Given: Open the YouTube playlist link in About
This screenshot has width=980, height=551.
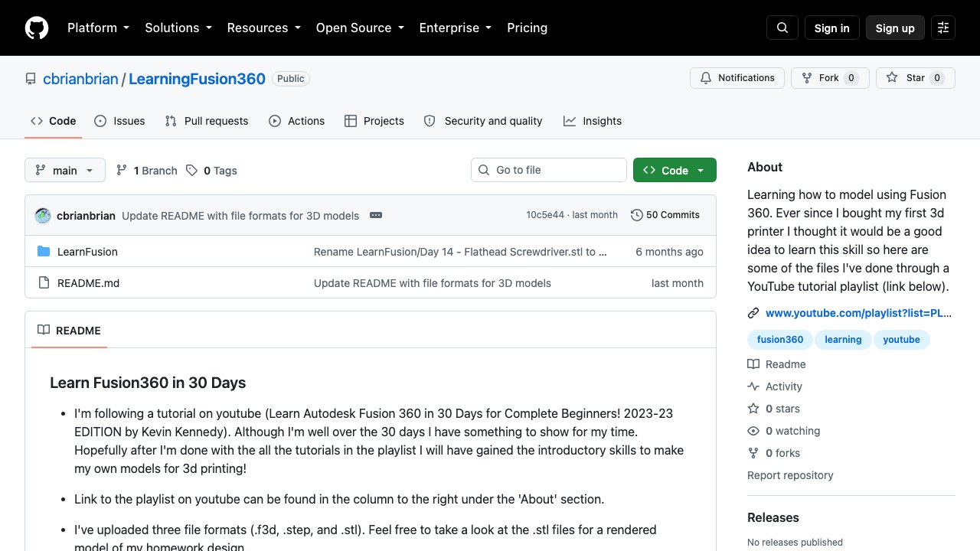Looking at the screenshot, I should click(858, 313).
